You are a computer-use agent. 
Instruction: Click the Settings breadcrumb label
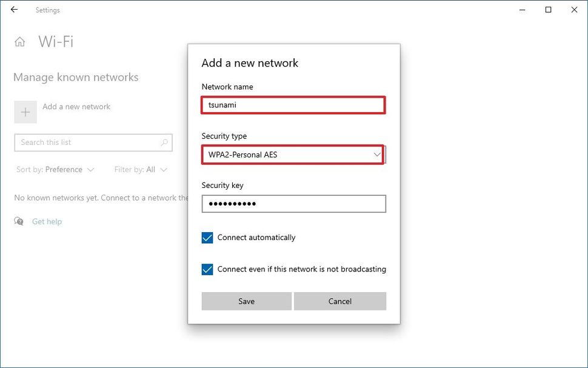pyautogui.click(x=47, y=10)
